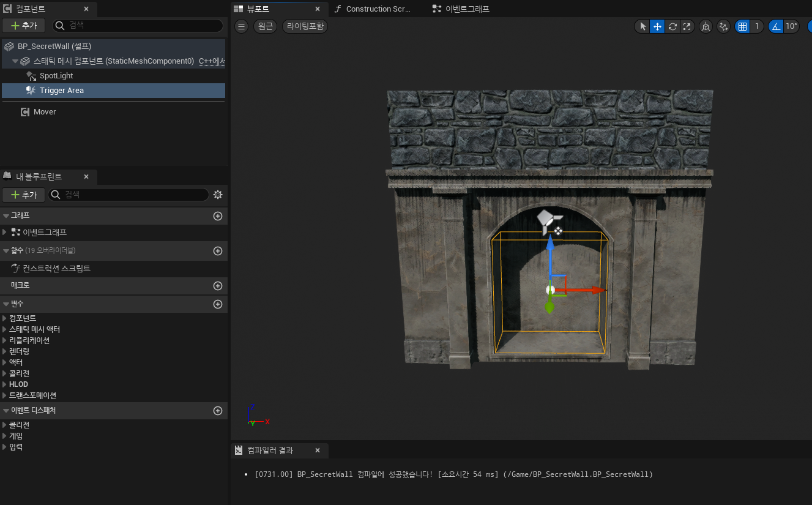Add a new function with 함수 plus icon

click(217, 250)
